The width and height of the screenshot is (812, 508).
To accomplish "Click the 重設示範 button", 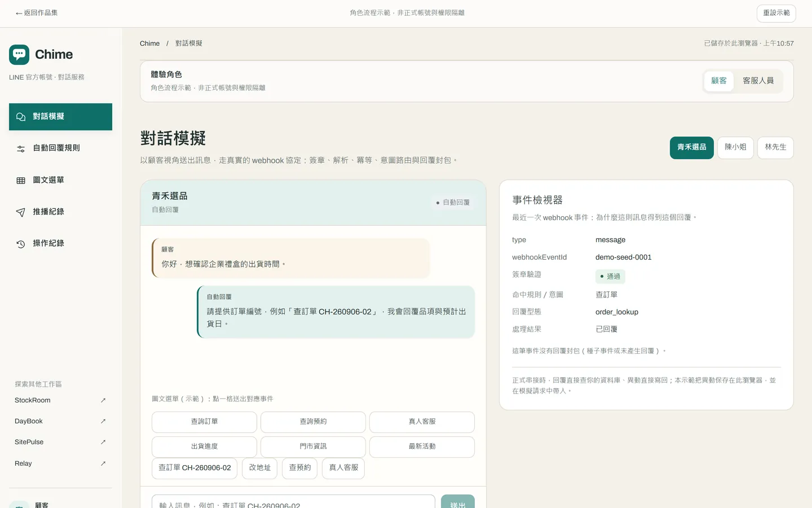I will click(x=776, y=13).
